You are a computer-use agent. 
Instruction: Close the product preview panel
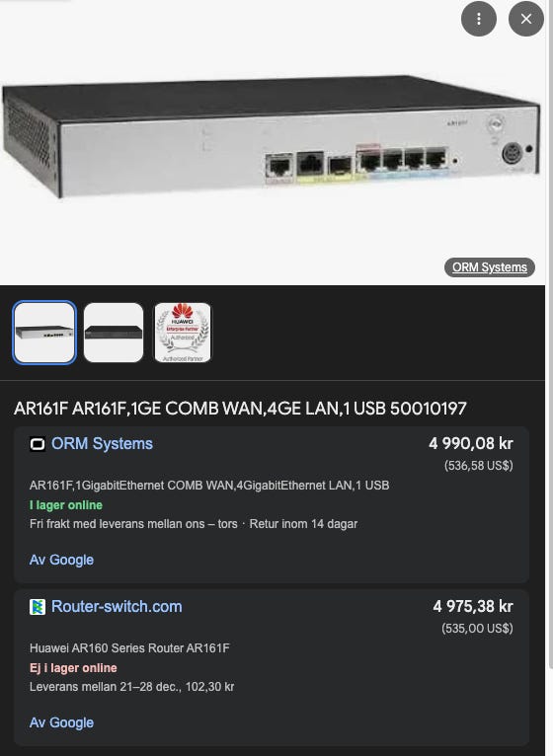click(526, 19)
